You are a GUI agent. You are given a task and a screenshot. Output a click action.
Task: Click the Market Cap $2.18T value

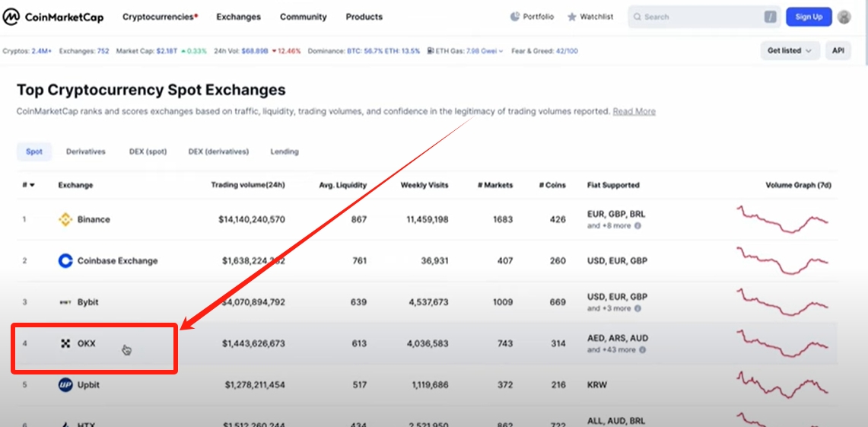166,51
